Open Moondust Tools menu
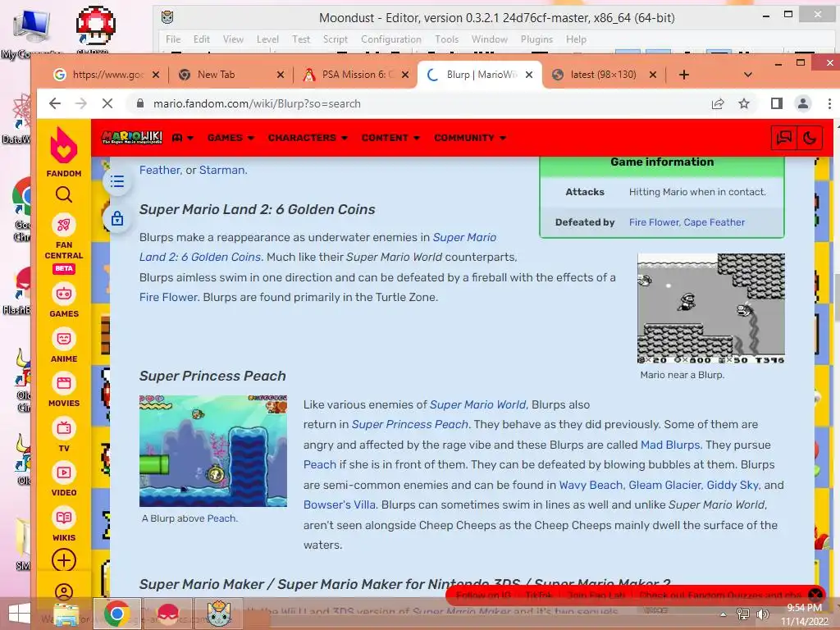The height and width of the screenshot is (630, 840). tap(446, 39)
